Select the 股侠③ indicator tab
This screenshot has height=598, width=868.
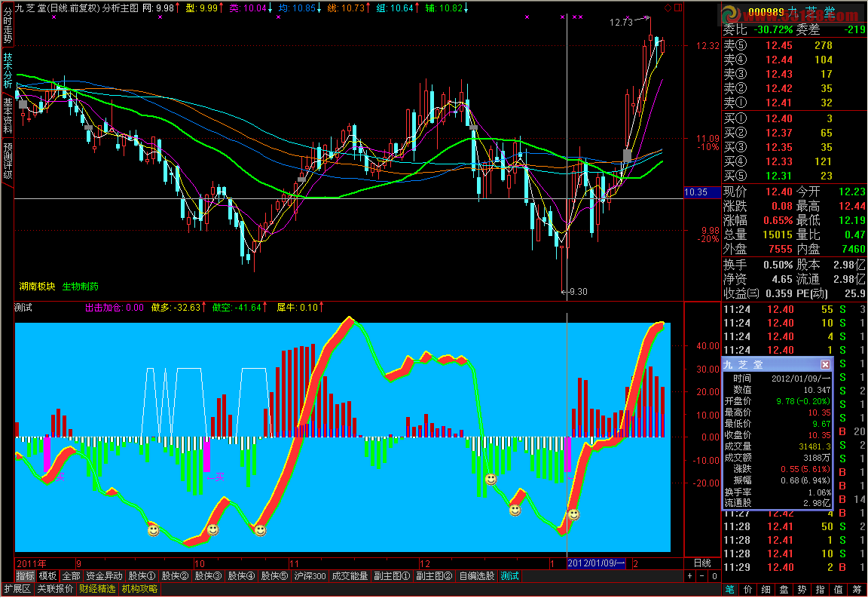click(x=208, y=576)
